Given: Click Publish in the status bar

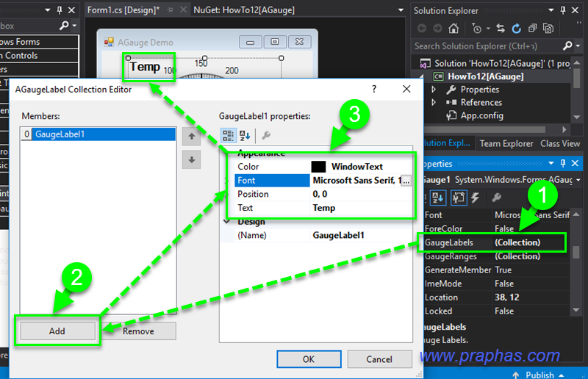Looking at the screenshot, I should [x=539, y=375].
